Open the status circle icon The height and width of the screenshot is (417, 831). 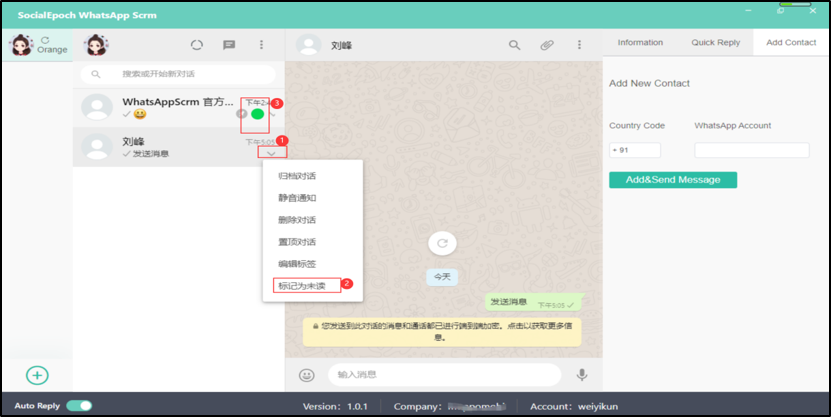197,45
